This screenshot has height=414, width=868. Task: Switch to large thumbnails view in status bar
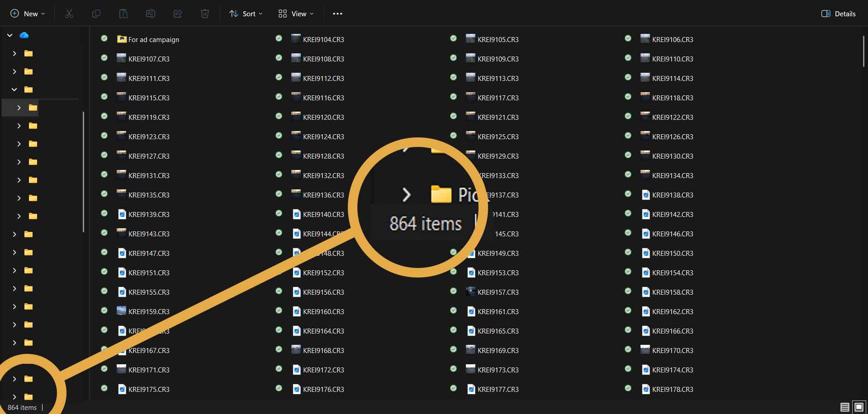click(x=859, y=407)
